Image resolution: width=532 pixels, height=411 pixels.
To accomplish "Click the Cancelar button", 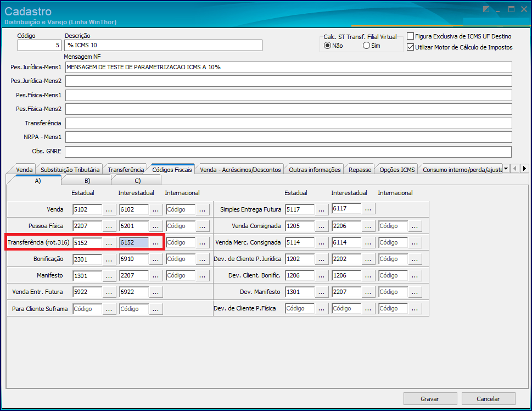I will tap(488, 399).
